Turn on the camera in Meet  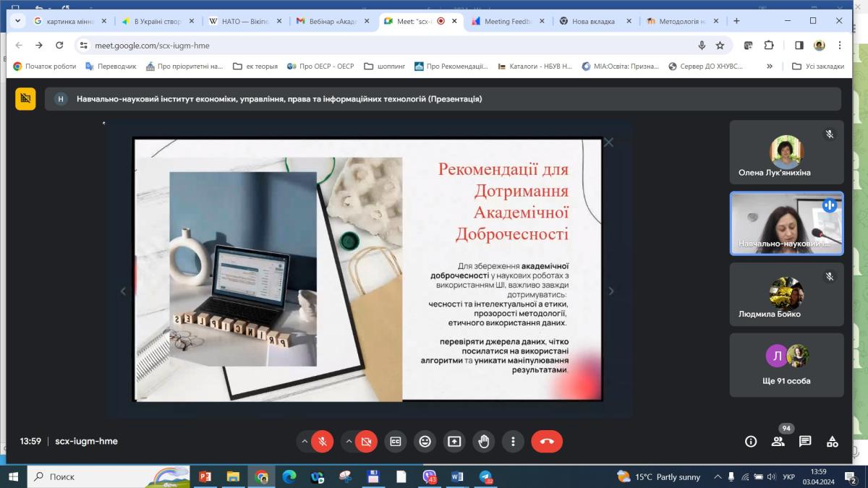coord(366,441)
